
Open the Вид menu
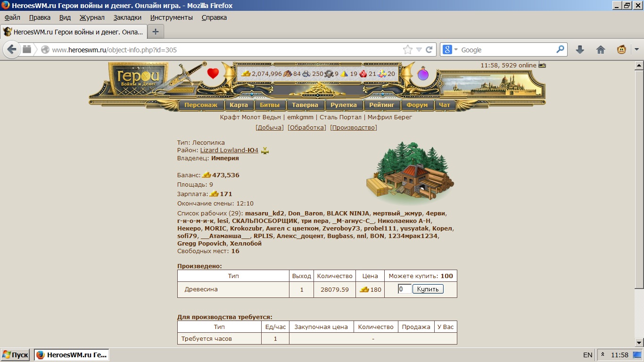pos(65,17)
